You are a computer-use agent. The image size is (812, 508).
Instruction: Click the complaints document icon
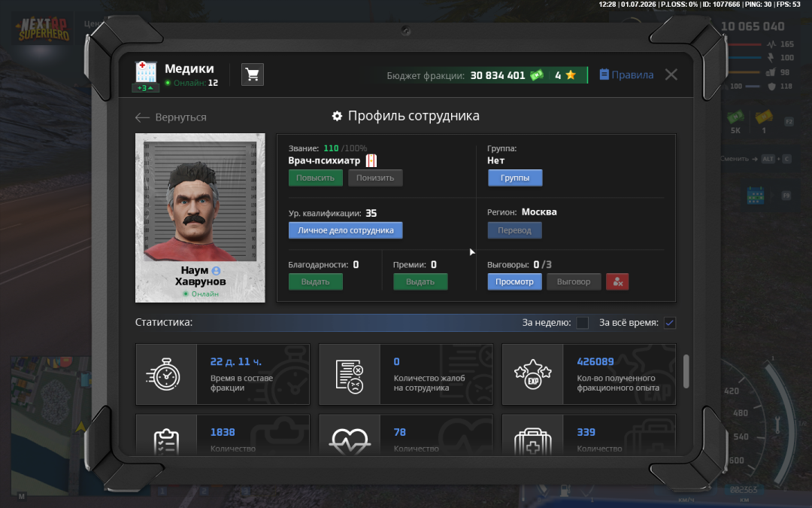350,376
